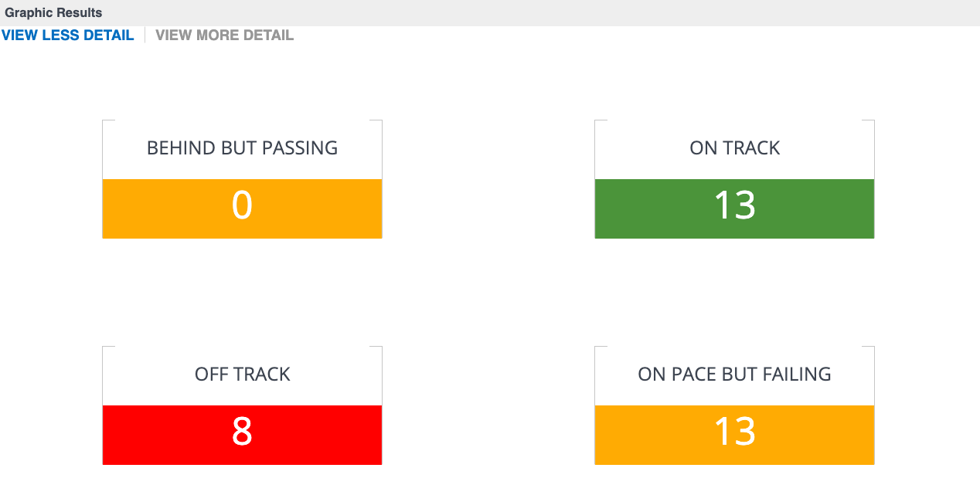Click the ON PACE BUT FAILING tile
This screenshot has width=980, height=478.
tap(734, 405)
